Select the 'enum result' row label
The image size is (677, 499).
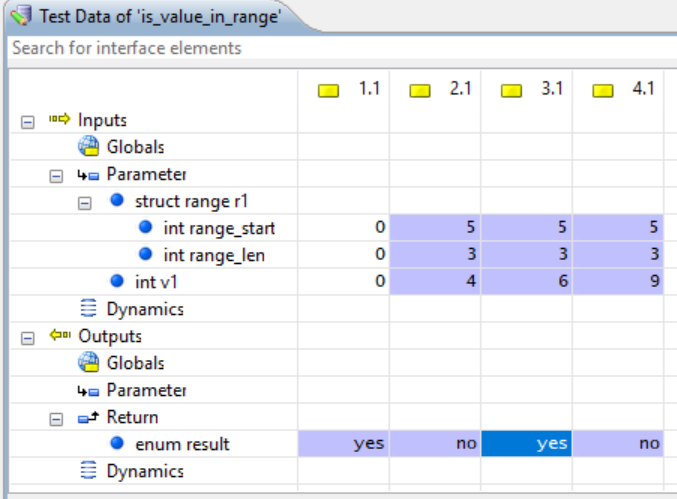coord(182,444)
